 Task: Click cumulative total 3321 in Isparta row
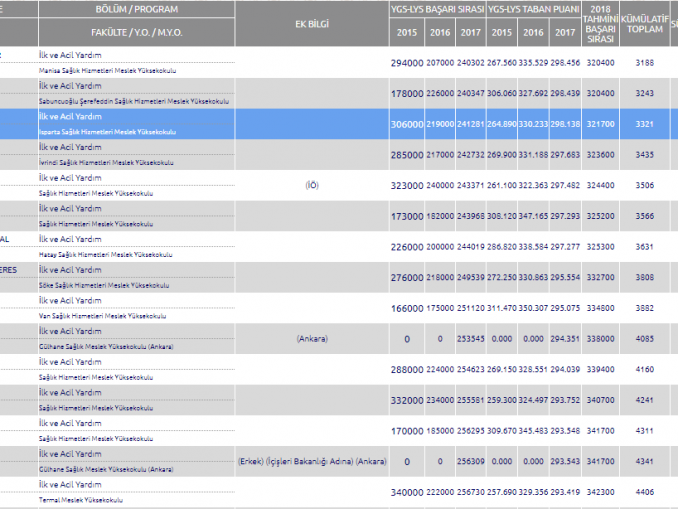click(x=644, y=124)
